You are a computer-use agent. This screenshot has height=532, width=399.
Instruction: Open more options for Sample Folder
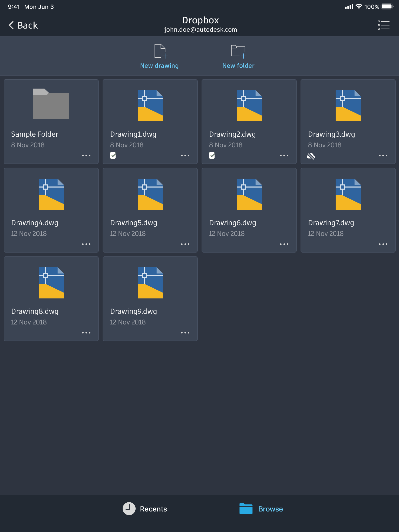tap(86, 156)
